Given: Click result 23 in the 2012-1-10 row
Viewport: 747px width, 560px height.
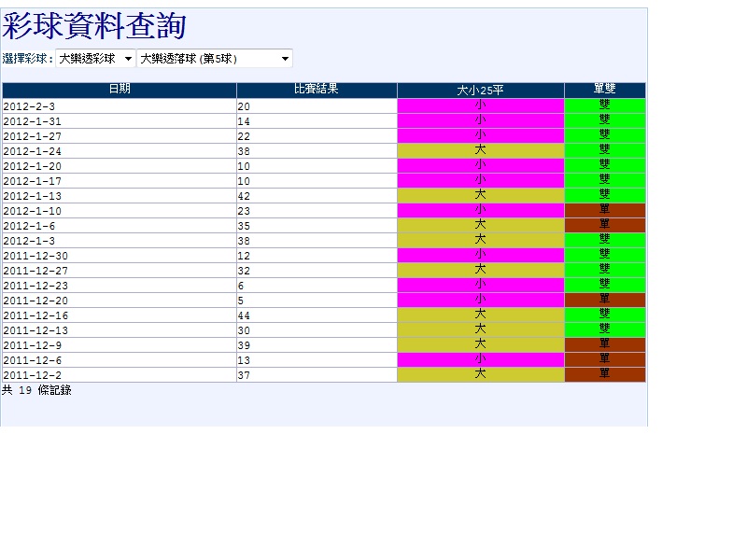Looking at the screenshot, I should [x=317, y=211].
